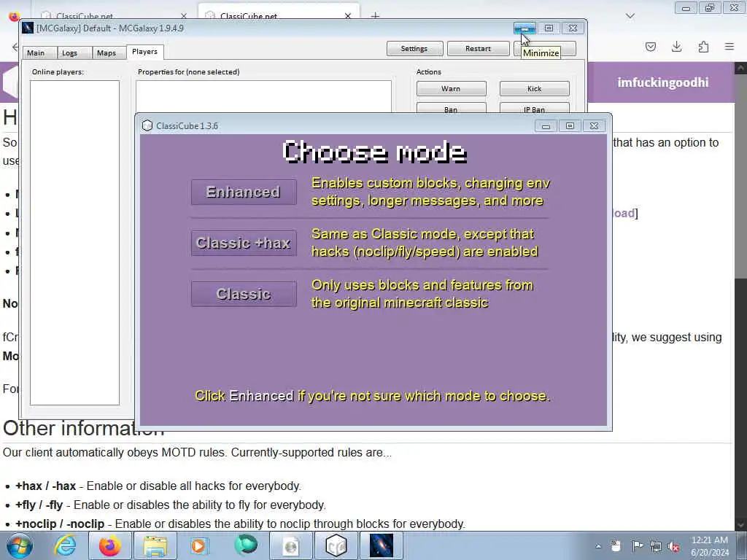Click the MCGalaxy galaxy taskbar icon
The width and height of the screenshot is (747, 560).
[x=382, y=545]
